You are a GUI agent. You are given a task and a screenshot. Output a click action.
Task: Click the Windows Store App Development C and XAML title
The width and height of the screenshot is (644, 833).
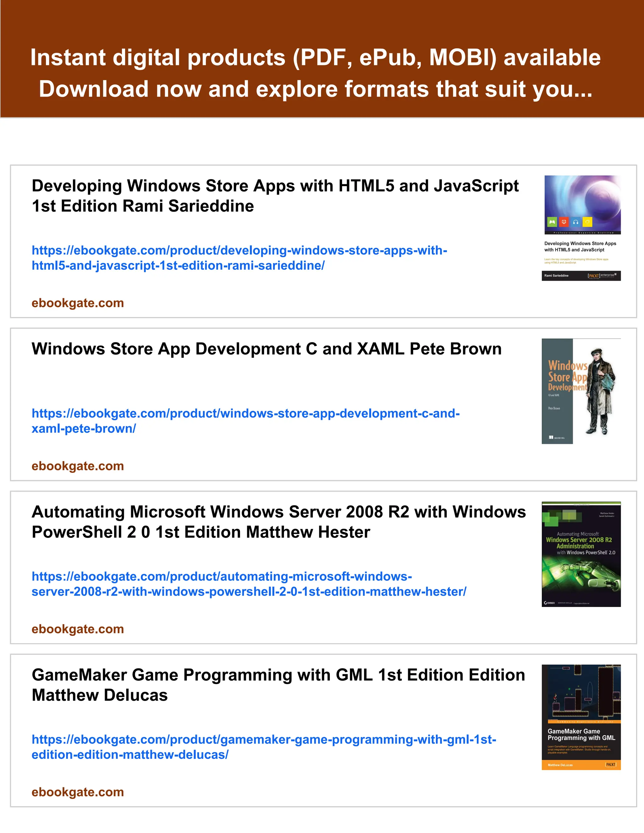pos(266,349)
